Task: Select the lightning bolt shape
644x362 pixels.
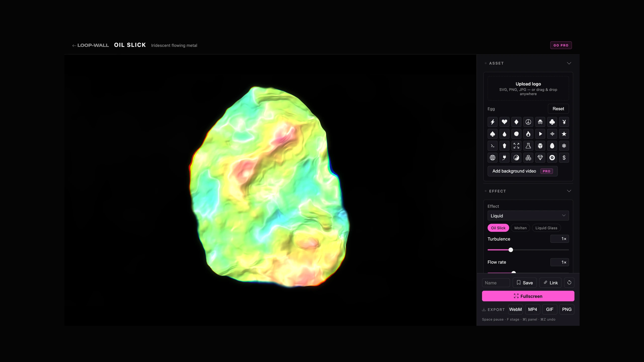Action: tap(492, 122)
